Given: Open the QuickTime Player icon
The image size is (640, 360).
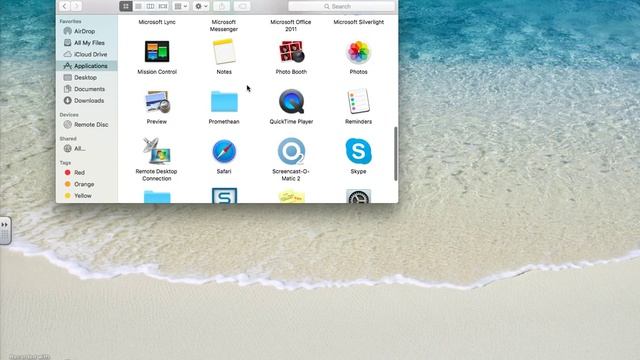Looking at the screenshot, I should (x=291, y=101).
